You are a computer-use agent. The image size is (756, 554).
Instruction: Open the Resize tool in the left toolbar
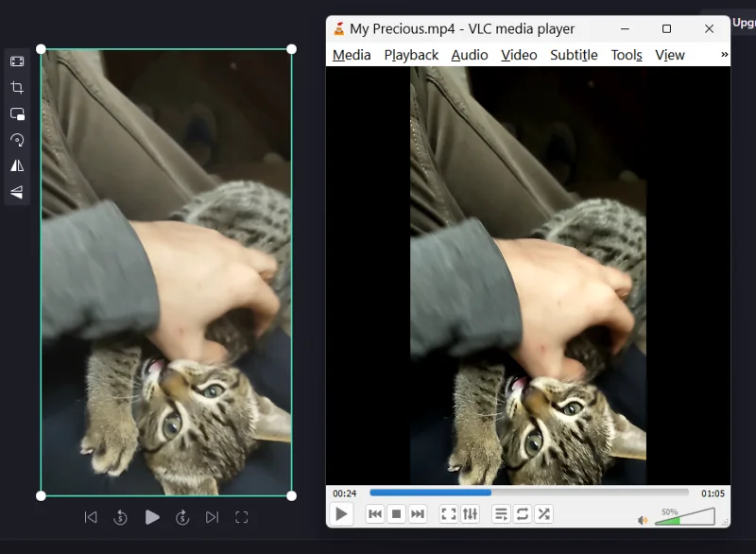pyautogui.click(x=16, y=61)
